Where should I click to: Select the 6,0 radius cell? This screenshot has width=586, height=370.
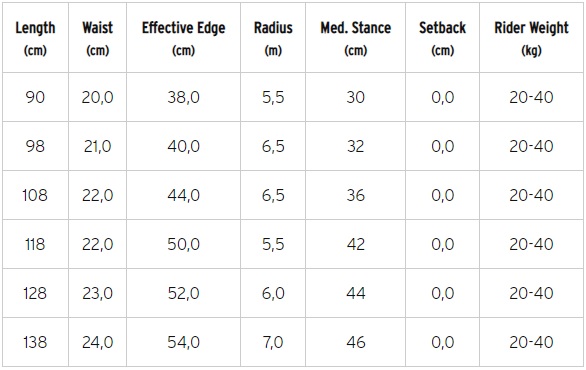(273, 293)
